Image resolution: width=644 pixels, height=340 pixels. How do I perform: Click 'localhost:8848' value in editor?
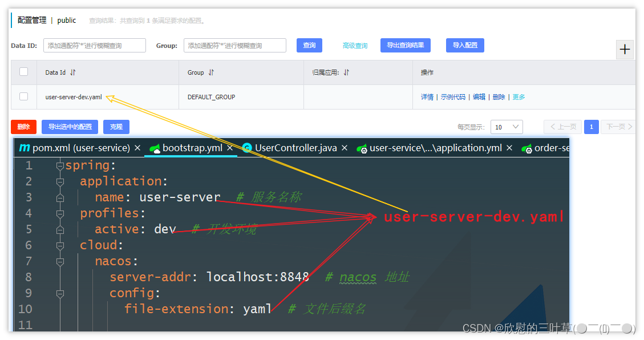click(x=257, y=277)
